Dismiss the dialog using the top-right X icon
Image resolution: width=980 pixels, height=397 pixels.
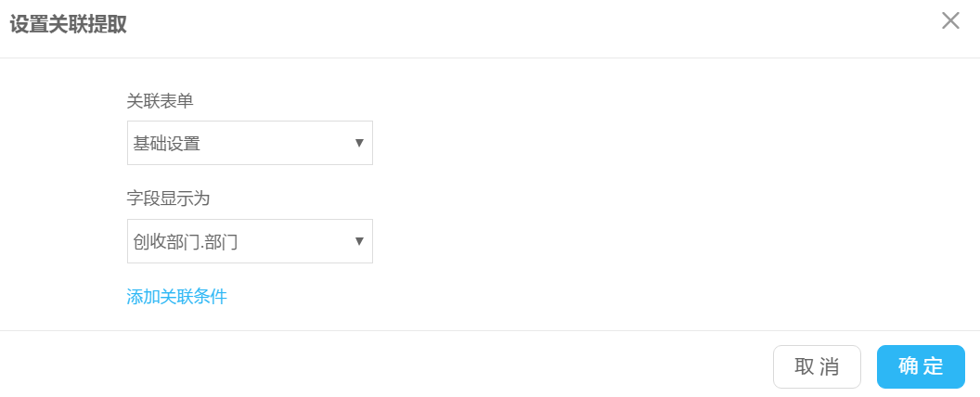click(x=950, y=21)
